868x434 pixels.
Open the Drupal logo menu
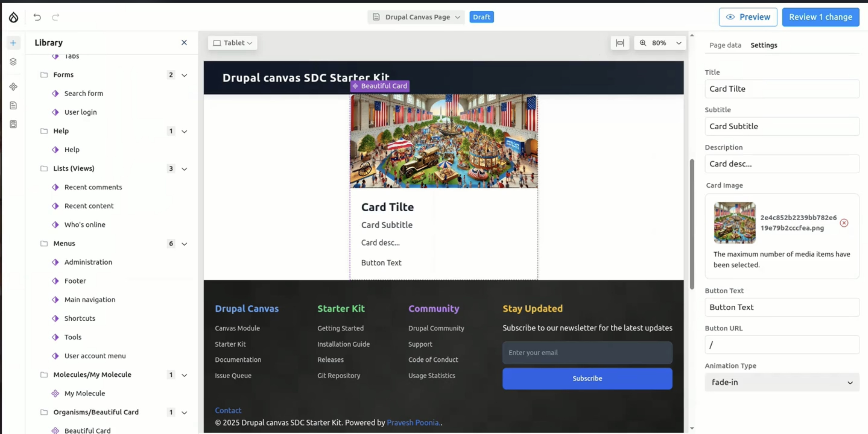coord(13,17)
